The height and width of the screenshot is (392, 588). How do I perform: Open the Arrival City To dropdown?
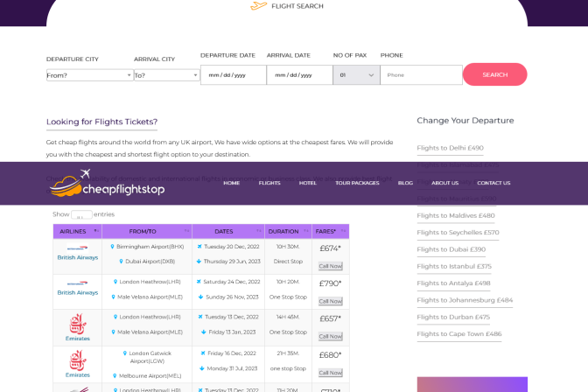(x=167, y=75)
